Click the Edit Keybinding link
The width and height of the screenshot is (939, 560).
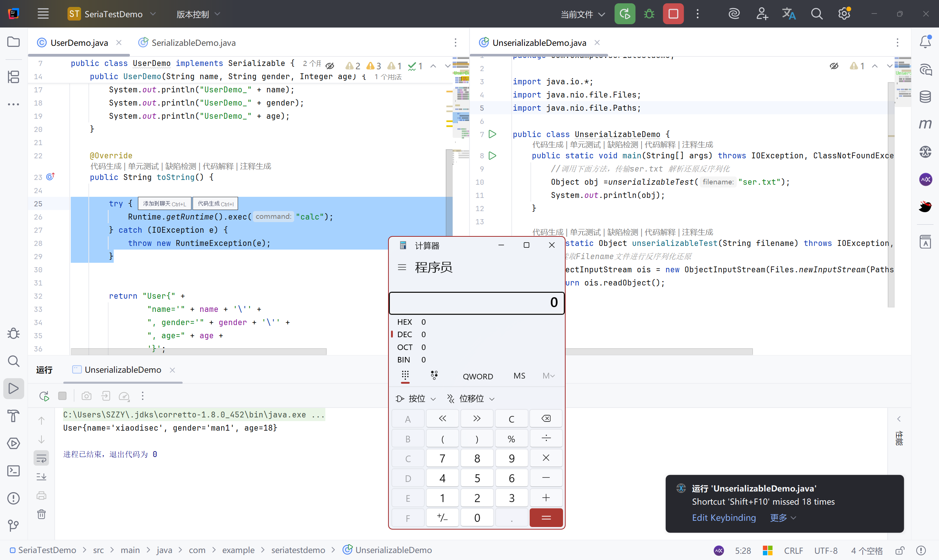(723, 517)
